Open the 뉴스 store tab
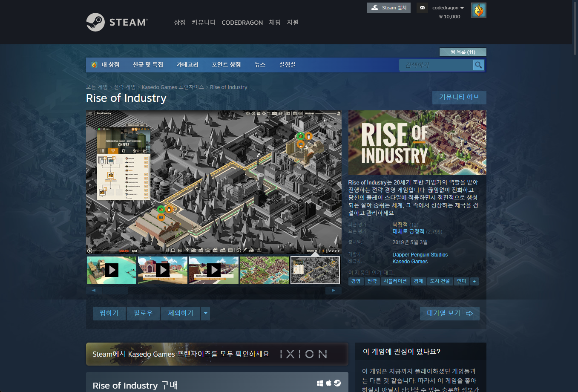Image resolution: width=578 pixels, height=392 pixels. click(260, 65)
